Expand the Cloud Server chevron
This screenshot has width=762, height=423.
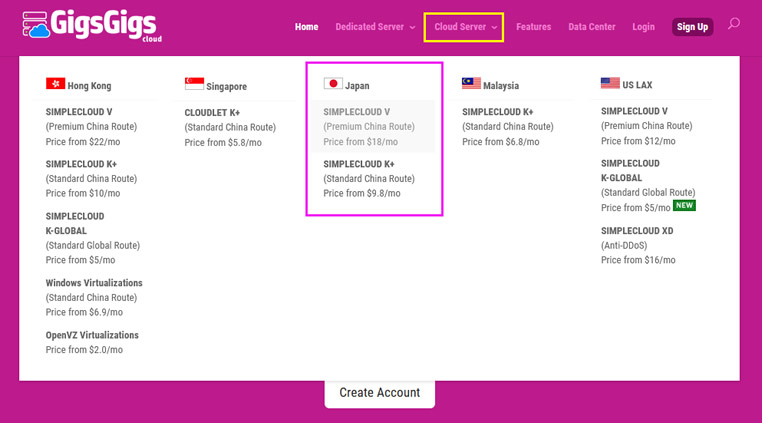pos(494,28)
